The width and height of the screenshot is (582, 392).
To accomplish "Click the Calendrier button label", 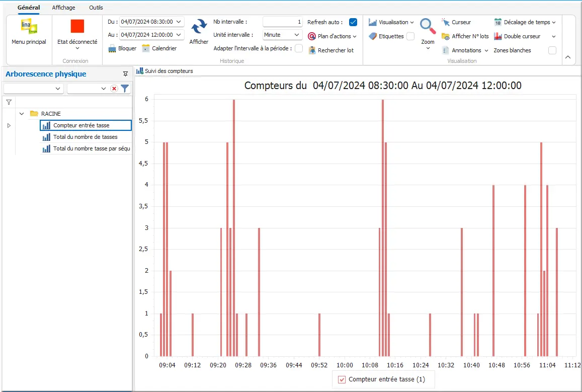I will [164, 48].
